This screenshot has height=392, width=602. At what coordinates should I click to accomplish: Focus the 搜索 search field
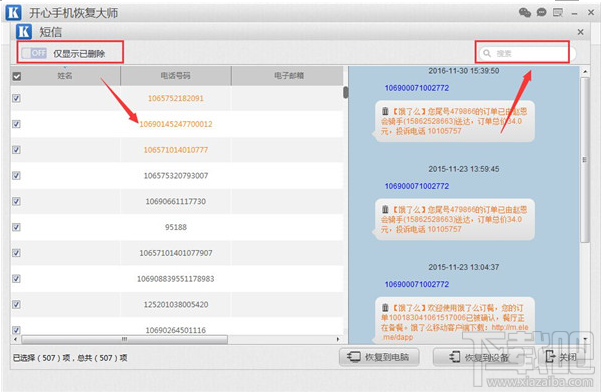[x=527, y=53]
